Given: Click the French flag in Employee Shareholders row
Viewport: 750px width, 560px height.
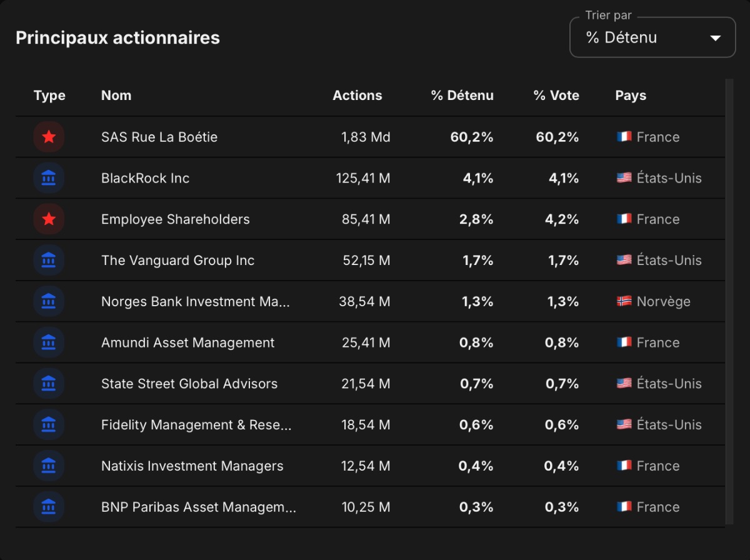Looking at the screenshot, I should pyautogui.click(x=624, y=219).
